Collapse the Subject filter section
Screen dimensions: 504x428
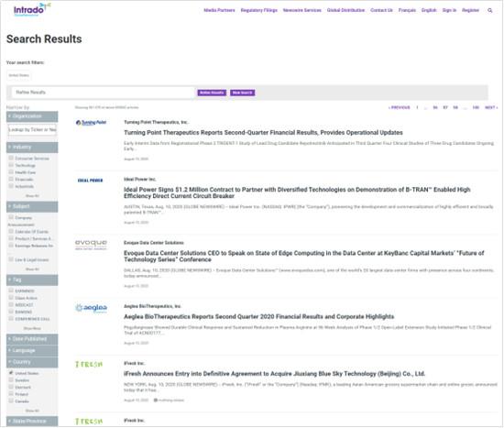click(x=32, y=206)
